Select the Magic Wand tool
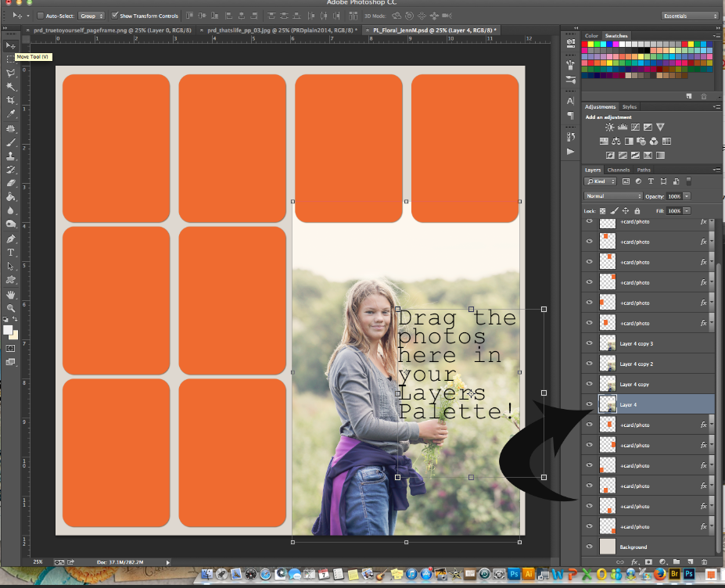The image size is (725, 588). [x=11, y=87]
